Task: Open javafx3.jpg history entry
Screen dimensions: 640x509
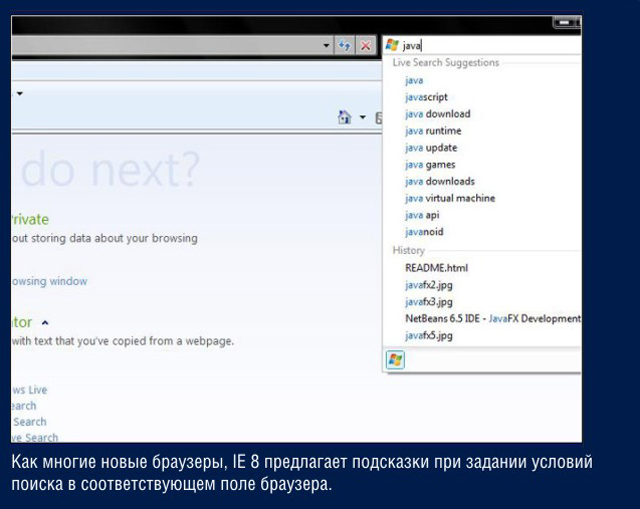Action: (429, 302)
